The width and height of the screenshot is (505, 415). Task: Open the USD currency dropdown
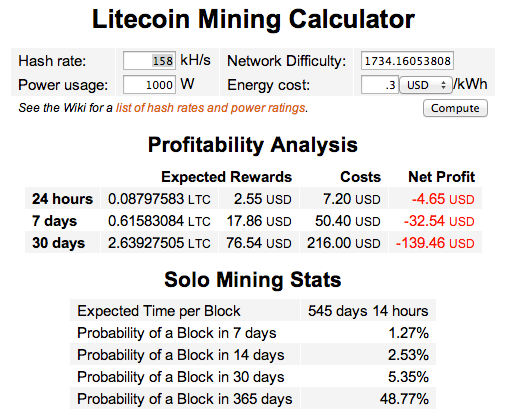[x=426, y=85]
